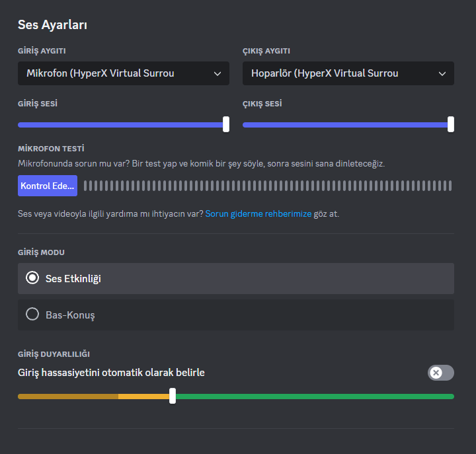Click the green section of sensitivity slider
The height and width of the screenshot is (454, 476).
point(314,397)
